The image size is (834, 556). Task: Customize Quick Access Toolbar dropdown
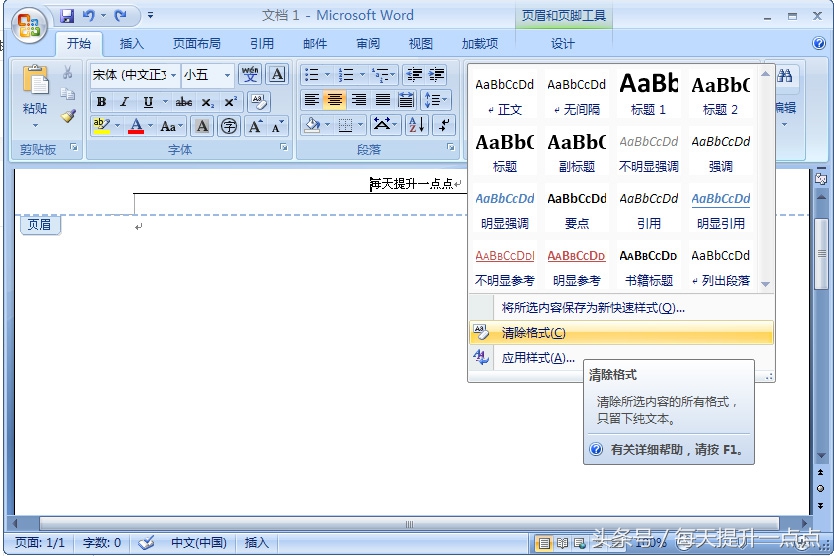click(x=151, y=15)
